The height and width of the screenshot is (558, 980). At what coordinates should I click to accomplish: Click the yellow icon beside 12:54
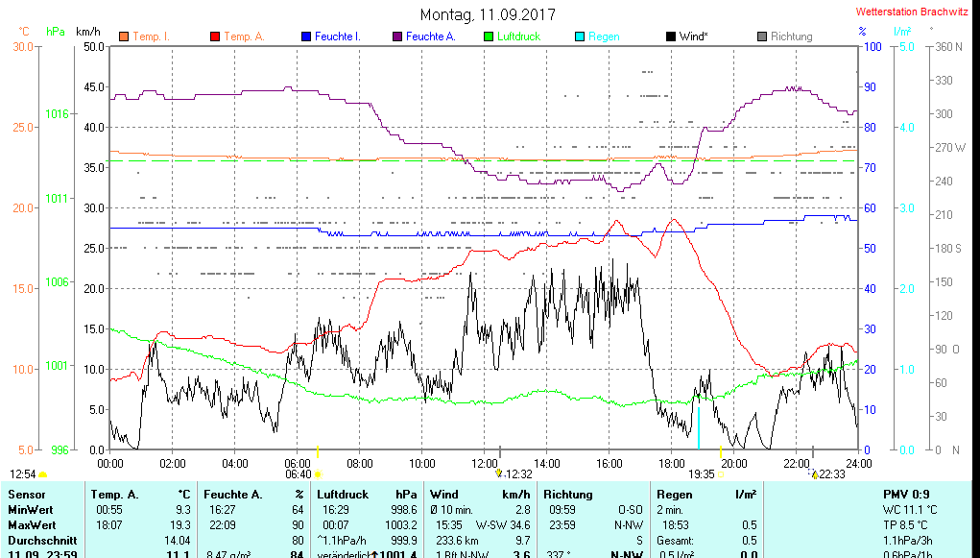(x=42, y=474)
